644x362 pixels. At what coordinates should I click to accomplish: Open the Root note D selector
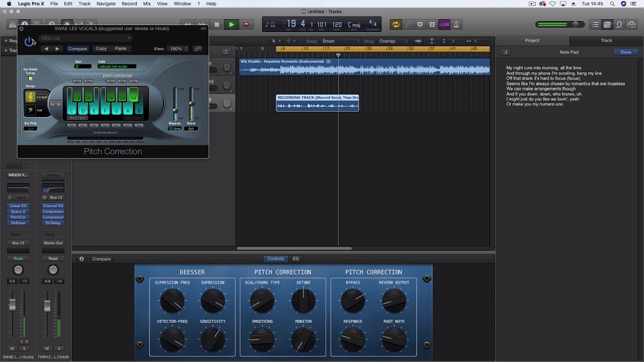coord(83,66)
